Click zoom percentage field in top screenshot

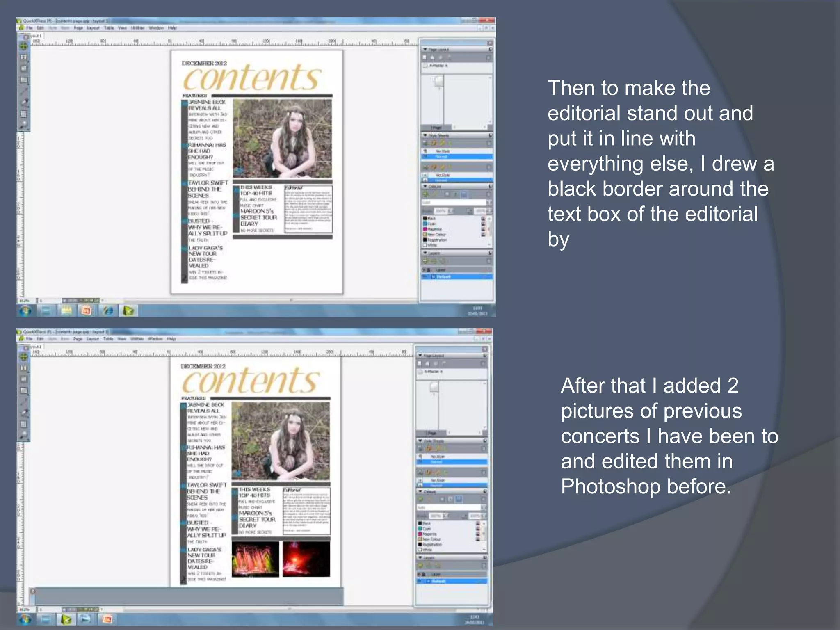point(25,301)
